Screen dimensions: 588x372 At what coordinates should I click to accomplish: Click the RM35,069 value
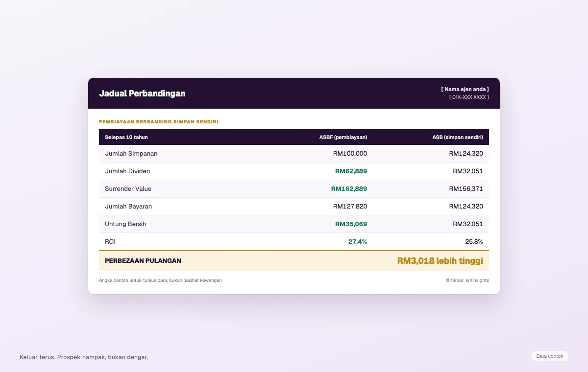pos(351,224)
